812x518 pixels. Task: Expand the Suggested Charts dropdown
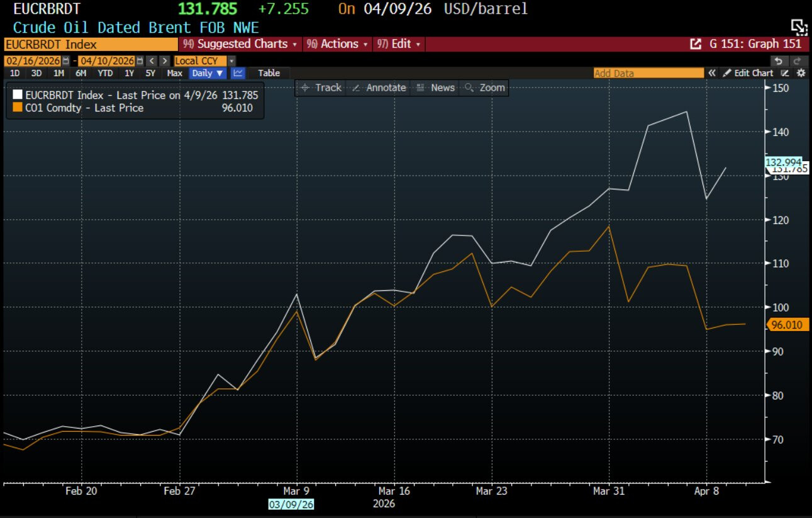pos(238,44)
